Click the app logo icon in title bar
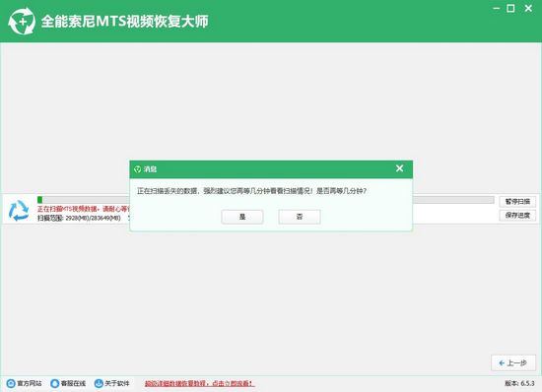Screen dimensions: 542x392 pyautogui.click(x=22, y=22)
